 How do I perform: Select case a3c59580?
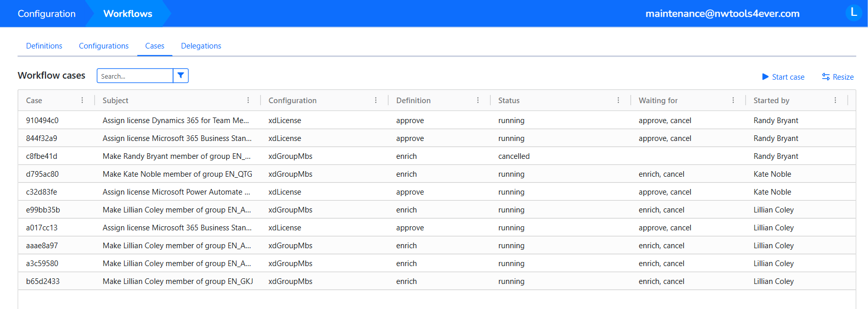click(42, 264)
